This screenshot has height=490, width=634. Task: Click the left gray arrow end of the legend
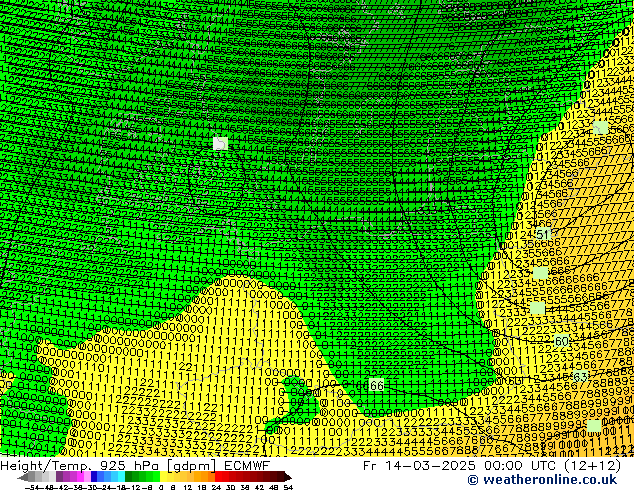[23, 477]
